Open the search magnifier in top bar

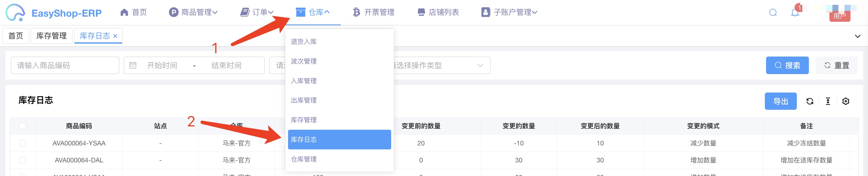coord(773,13)
